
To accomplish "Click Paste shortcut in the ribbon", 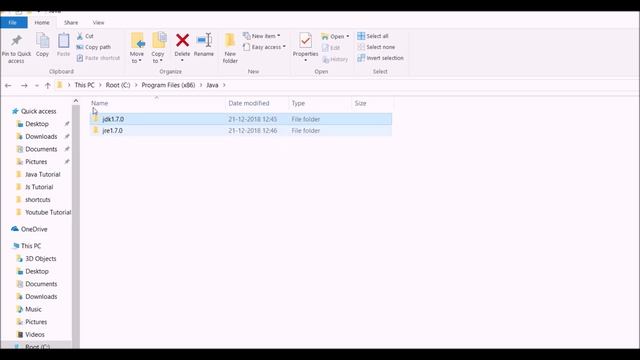I will [98, 58].
